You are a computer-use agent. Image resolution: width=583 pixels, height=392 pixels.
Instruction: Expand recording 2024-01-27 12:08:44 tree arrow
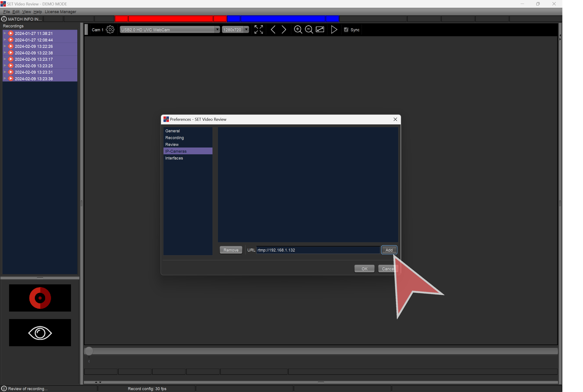point(5,39)
